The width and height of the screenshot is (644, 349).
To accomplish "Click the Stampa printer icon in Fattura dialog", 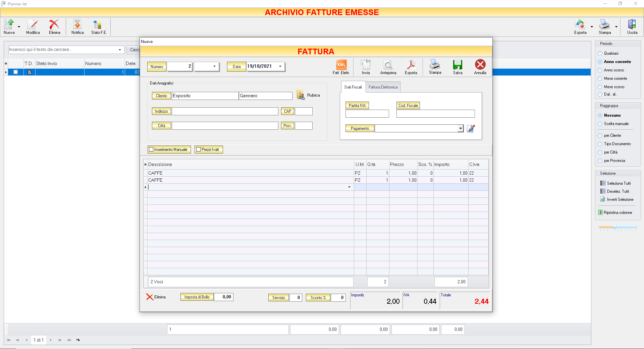I will 435,64.
